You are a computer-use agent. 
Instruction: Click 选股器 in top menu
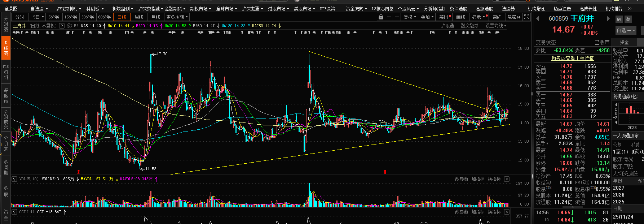(508, 8)
